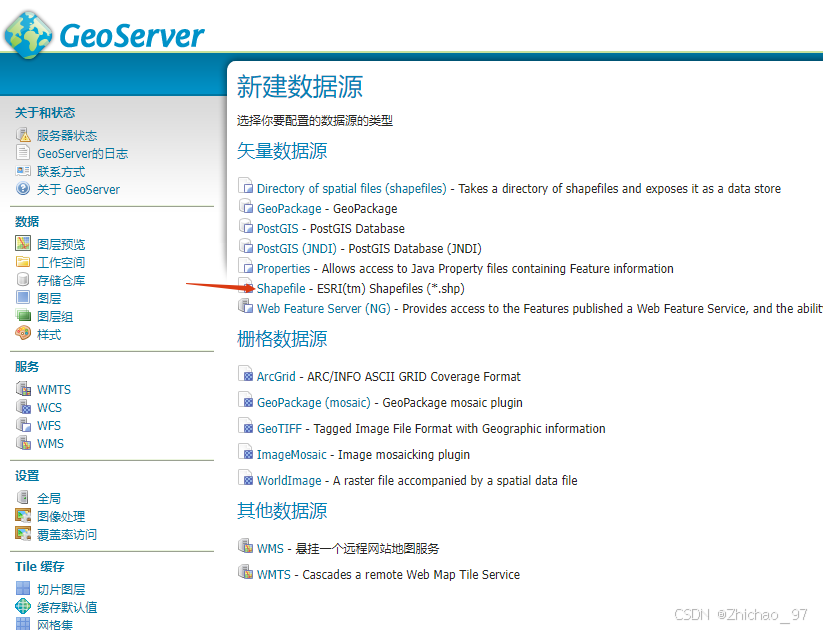Open WMS service settings link in sidebar

point(50,444)
